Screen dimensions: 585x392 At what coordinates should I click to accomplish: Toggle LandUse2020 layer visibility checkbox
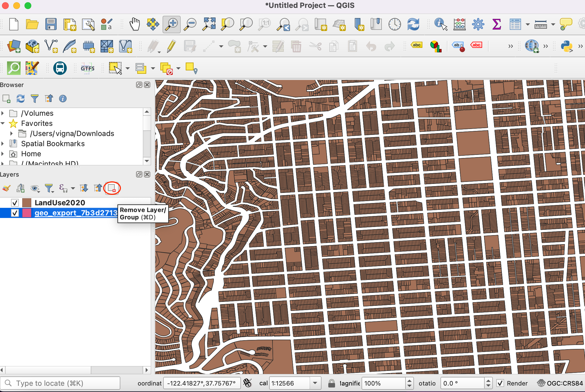[15, 202]
